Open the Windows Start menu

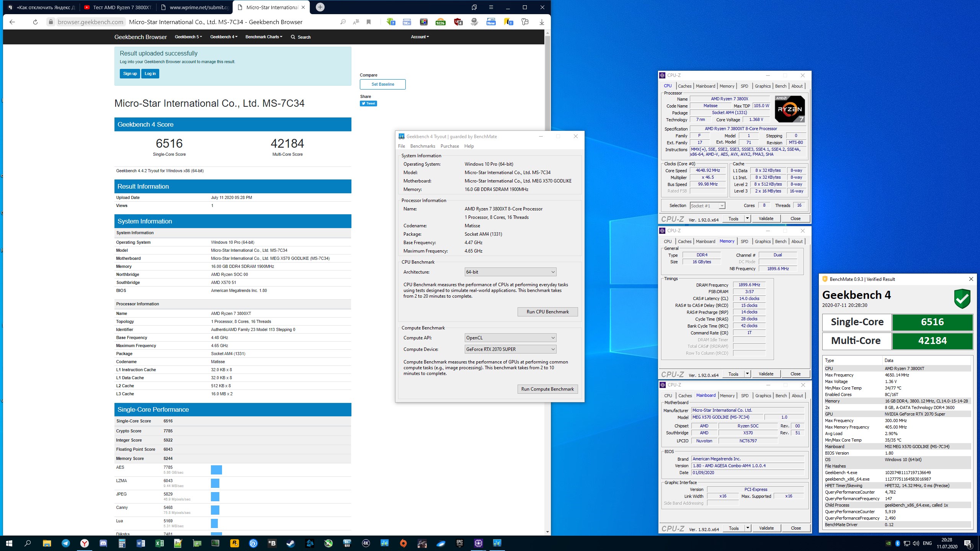(x=9, y=543)
